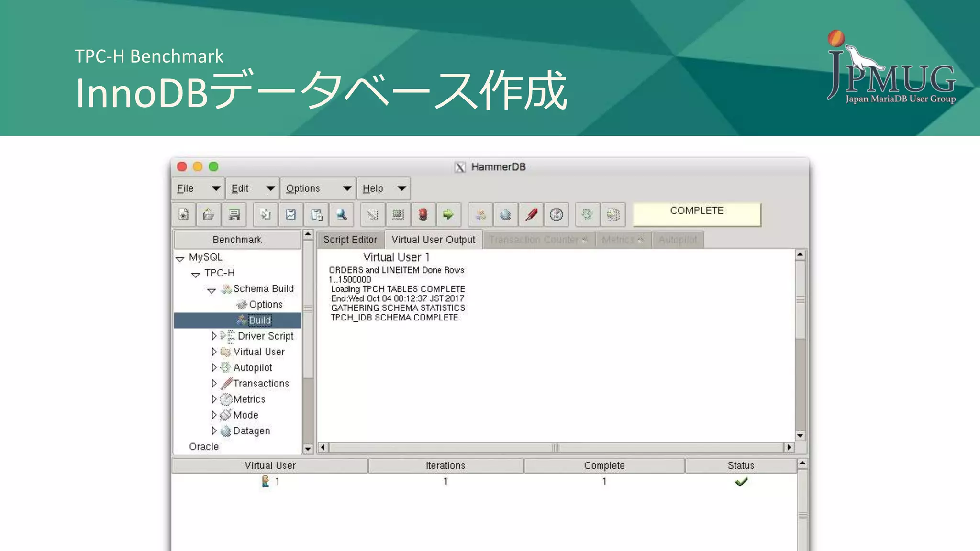Click the magnifying glass Search icon
Screen dimensions: 980x551
tap(342, 215)
